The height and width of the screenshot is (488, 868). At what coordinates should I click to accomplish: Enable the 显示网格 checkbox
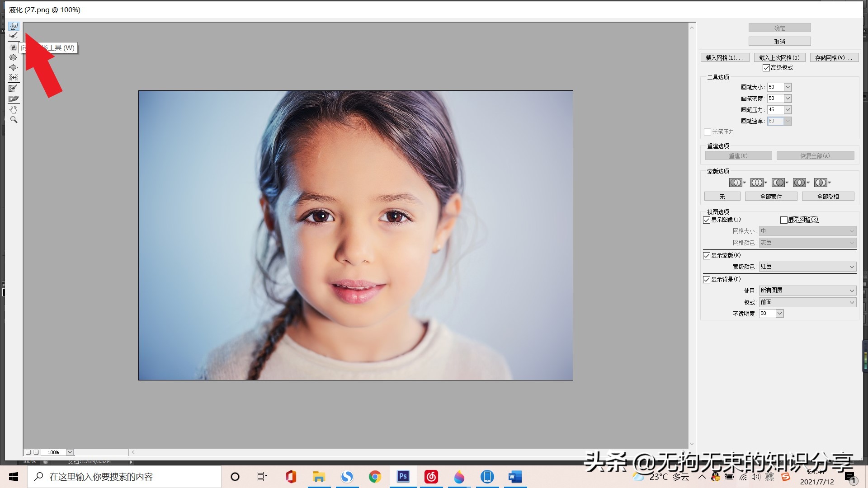[x=784, y=220]
